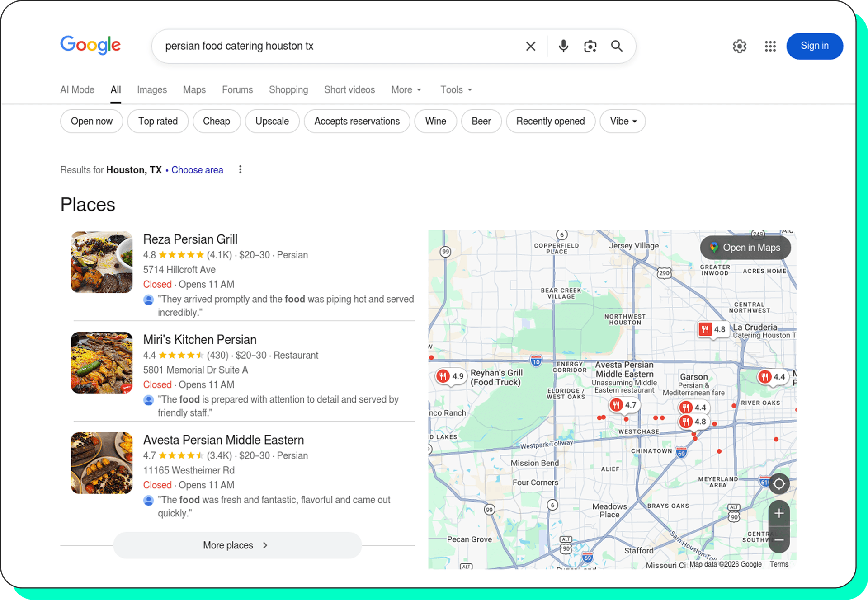
Task: Select the 4.7 Avesta Persian map pin
Action: point(624,405)
